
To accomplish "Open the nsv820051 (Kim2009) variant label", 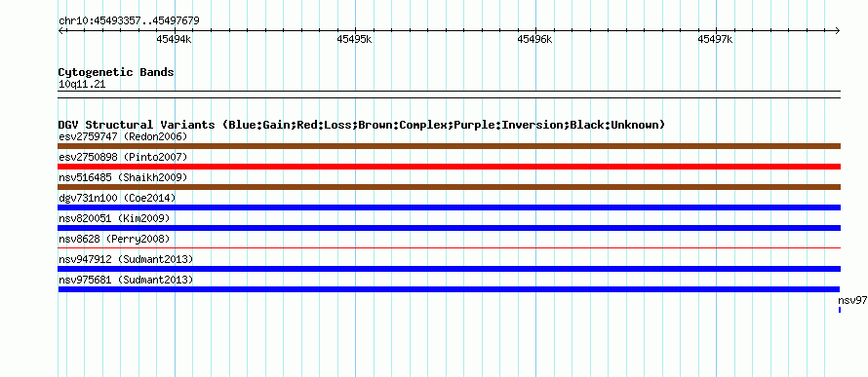I will pos(114,218).
